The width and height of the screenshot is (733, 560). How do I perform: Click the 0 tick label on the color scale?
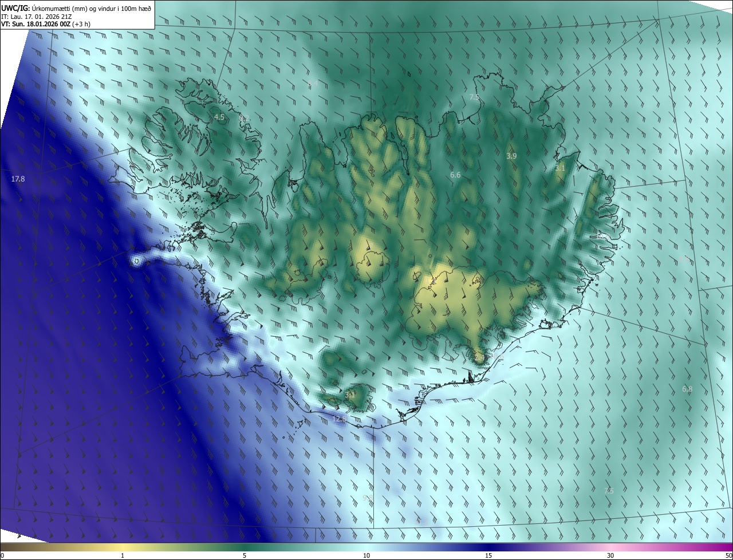[x=2, y=555]
